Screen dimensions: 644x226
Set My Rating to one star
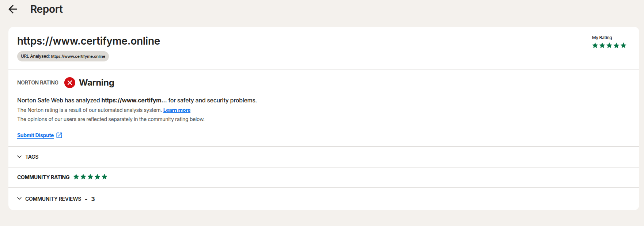click(x=595, y=45)
